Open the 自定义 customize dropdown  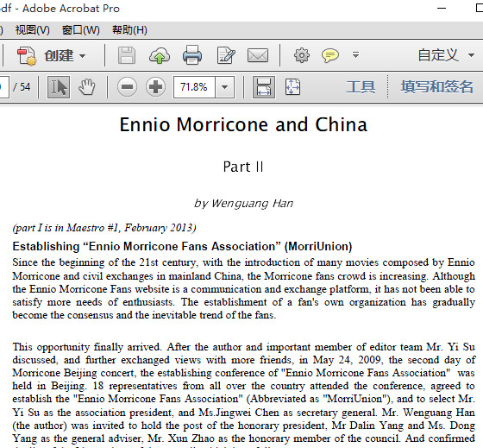coord(446,55)
